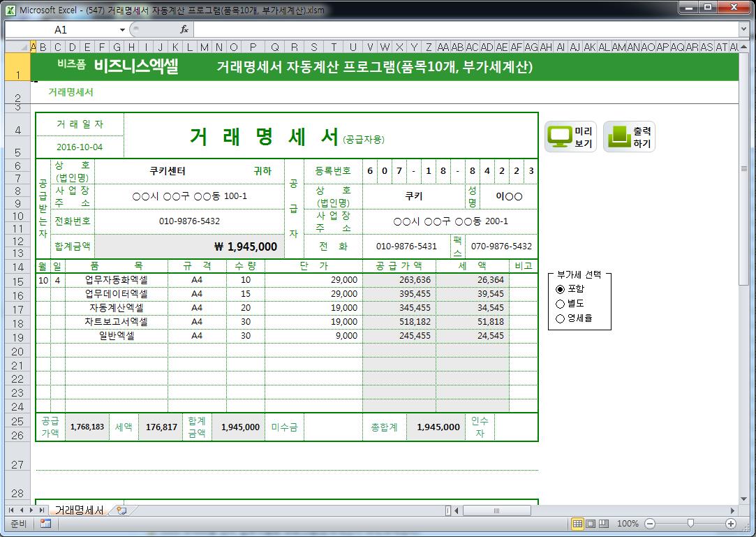Click the 100% zoom level indicator
This screenshot has width=756, height=537.
[x=628, y=524]
